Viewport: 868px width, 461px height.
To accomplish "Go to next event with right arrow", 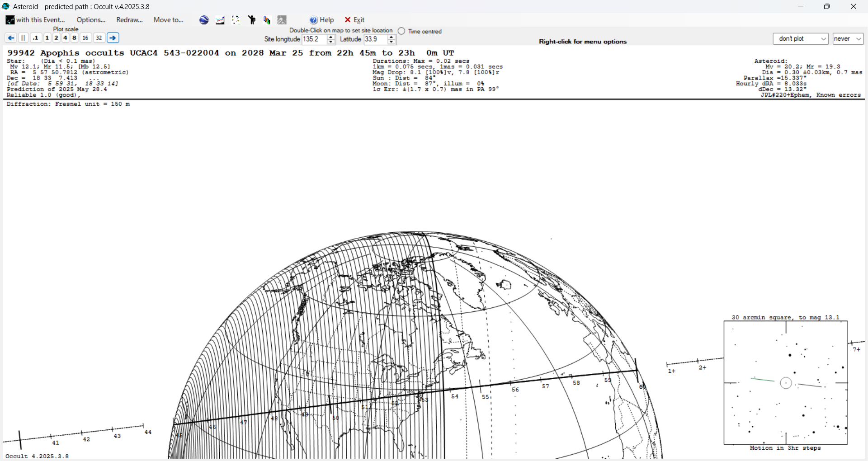I will pyautogui.click(x=113, y=38).
